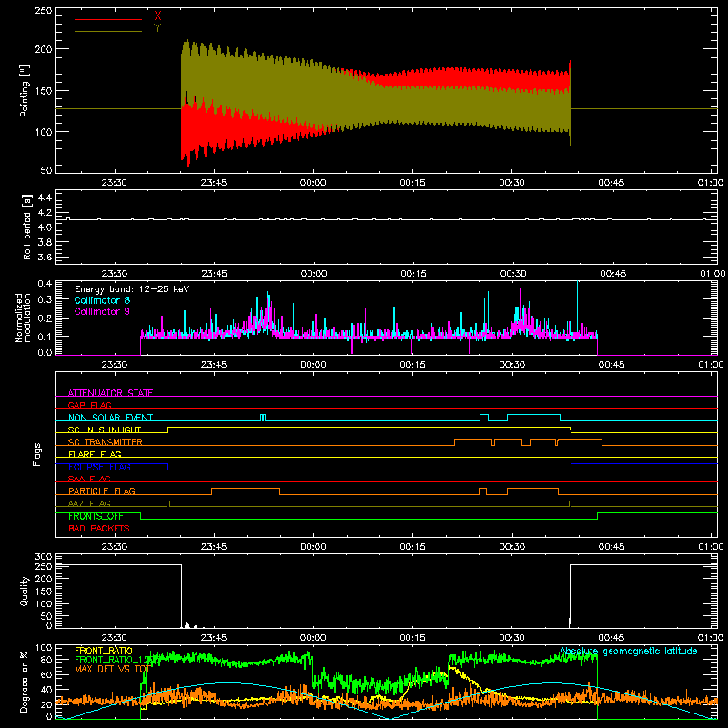Select the red 'X' legend letter
Image resolution: width=728 pixels, height=728 pixels.
(x=157, y=16)
